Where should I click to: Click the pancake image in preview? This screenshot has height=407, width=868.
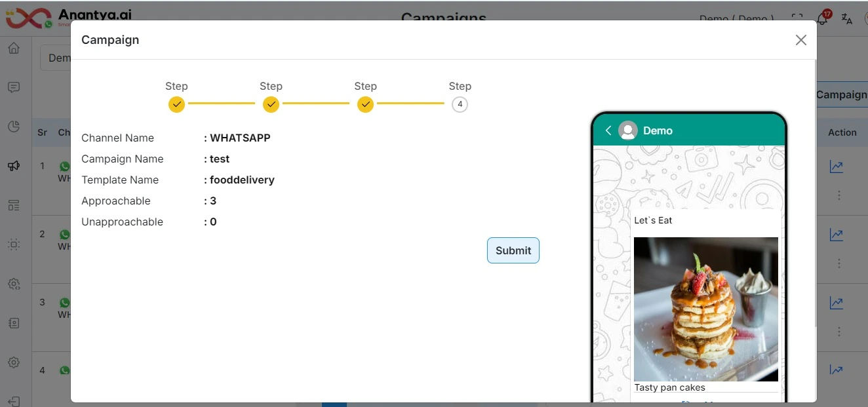coord(706,309)
